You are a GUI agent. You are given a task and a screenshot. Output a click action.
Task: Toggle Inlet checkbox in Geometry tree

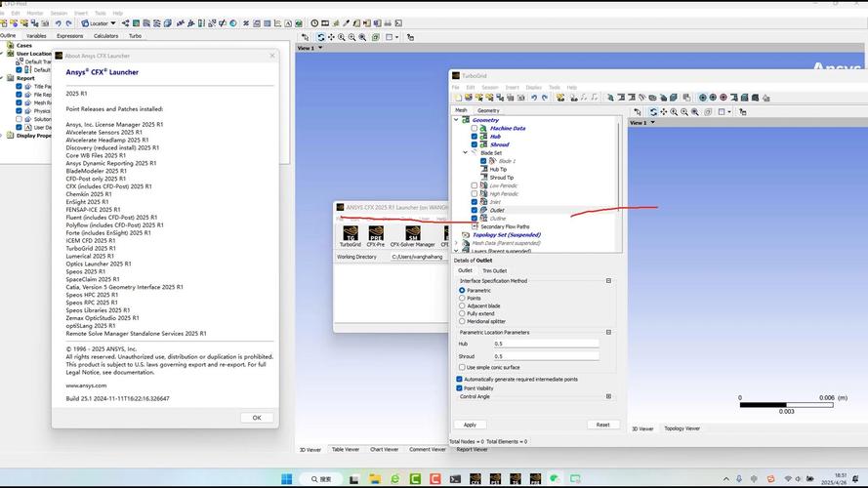click(475, 202)
